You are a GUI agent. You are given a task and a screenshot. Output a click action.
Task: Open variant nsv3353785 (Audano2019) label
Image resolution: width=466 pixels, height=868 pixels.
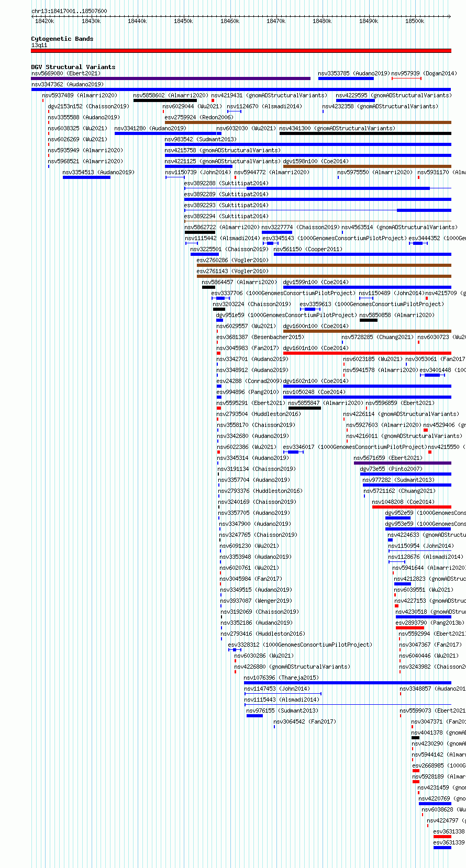pyautogui.click(x=354, y=73)
